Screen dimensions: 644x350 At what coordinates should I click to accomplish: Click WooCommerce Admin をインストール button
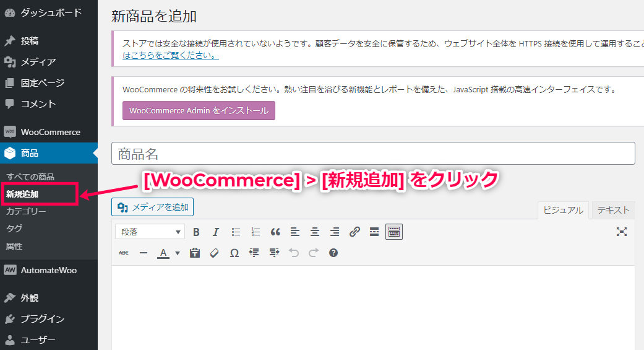[199, 111]
